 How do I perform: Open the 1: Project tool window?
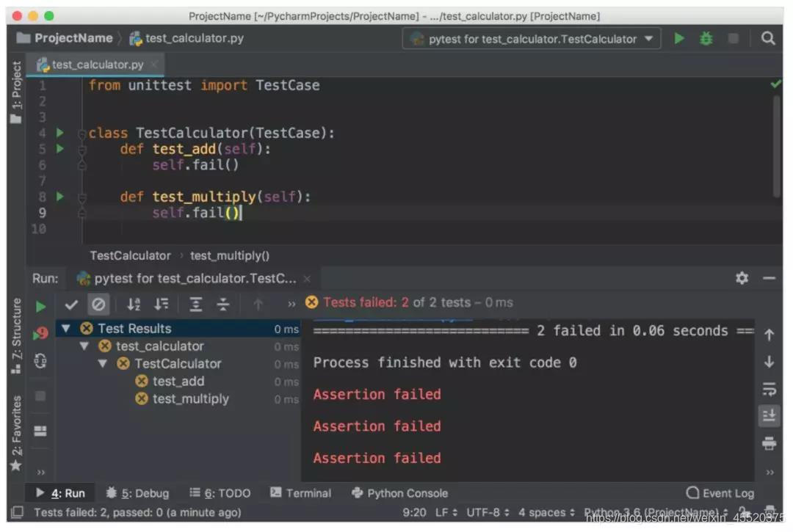[16, 92]
